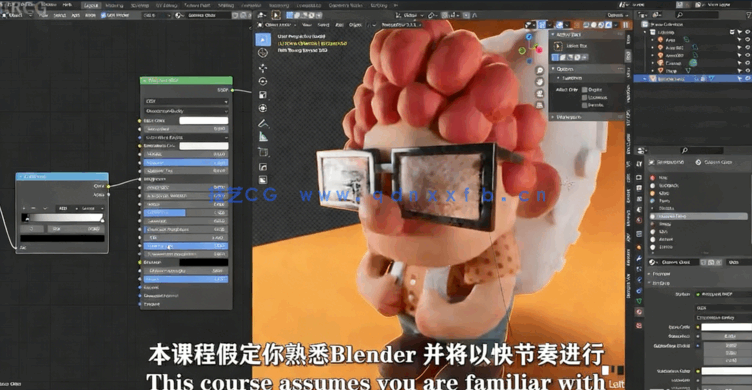Select the Annotate pencil tool
This screenshot has height=390, width=752.
(x=263, y=123)
